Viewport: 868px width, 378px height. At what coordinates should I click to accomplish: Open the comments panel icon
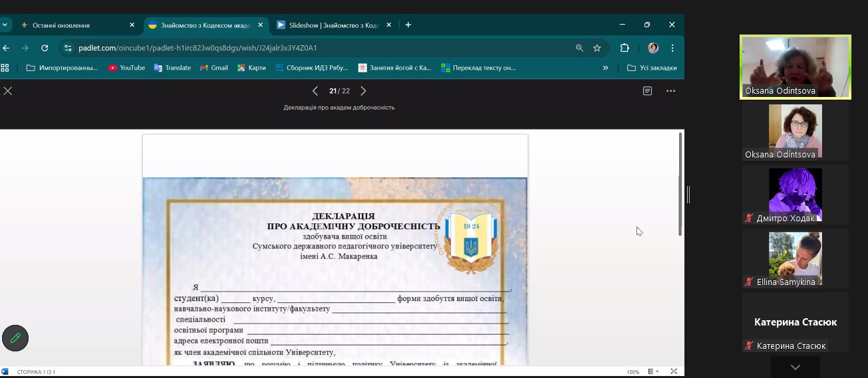[x=647, y=91]
